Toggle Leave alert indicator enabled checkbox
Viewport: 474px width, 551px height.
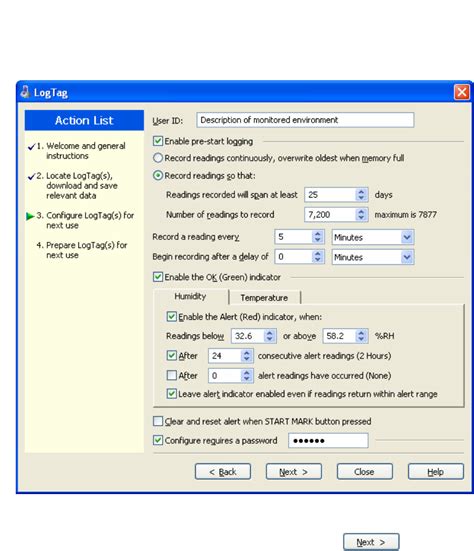coord(171,394)
